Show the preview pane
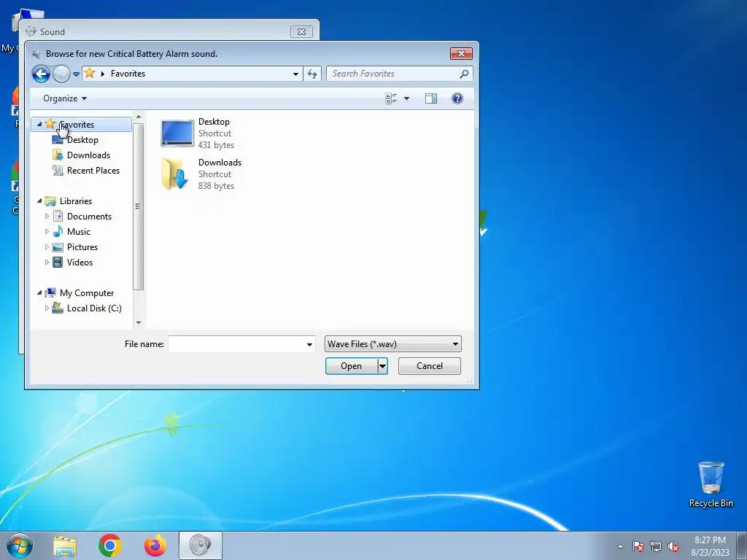The width and height of the screenshot is (747, 560). 431,98
